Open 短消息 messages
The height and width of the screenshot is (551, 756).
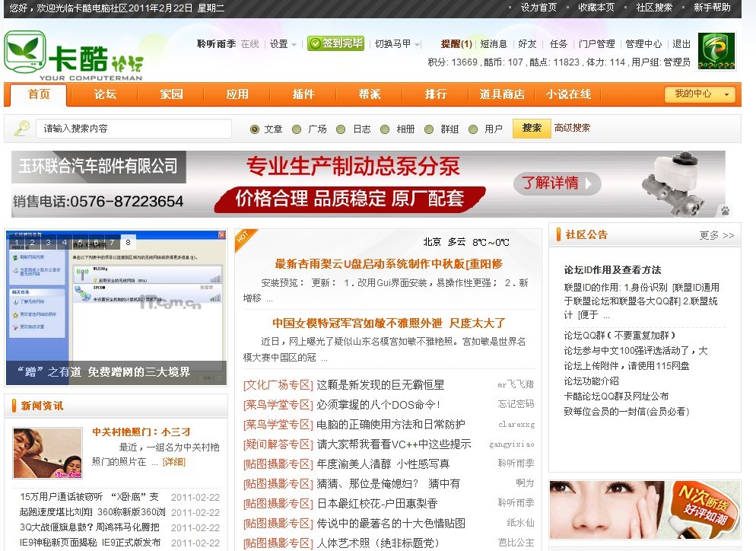click(494, 44)
